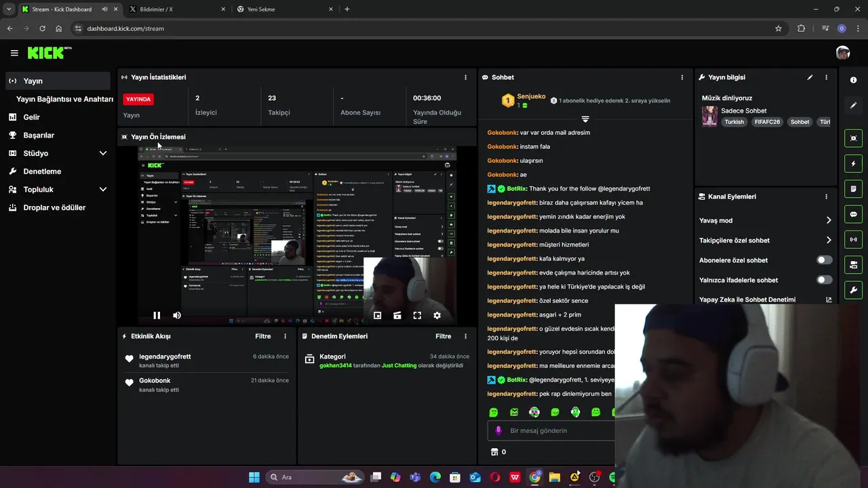Open picture-in-picture for stream preview
Image resolution: width=868 pixels, height=488 pixels.
378,315
